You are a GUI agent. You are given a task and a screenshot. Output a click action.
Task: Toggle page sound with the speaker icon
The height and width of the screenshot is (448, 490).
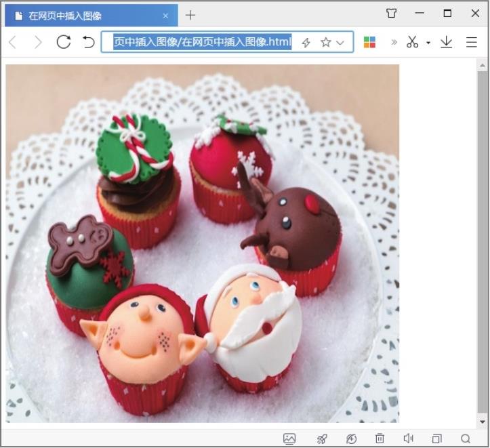click(x=408, y=439)
